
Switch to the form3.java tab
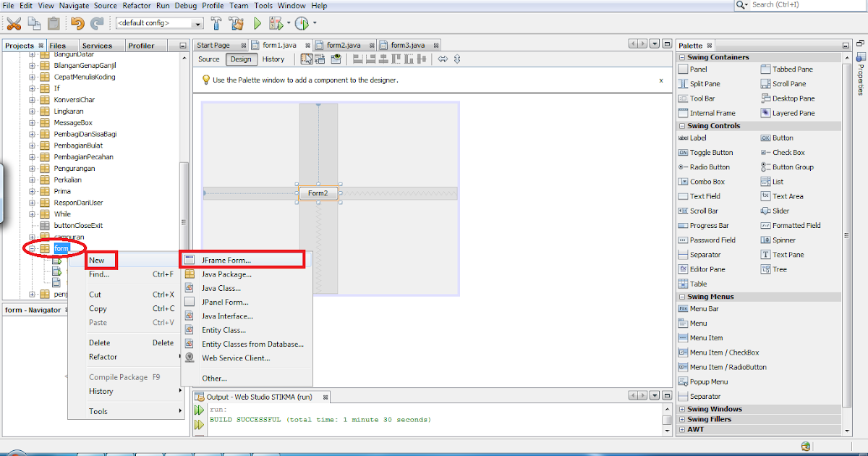pos(407,44)
